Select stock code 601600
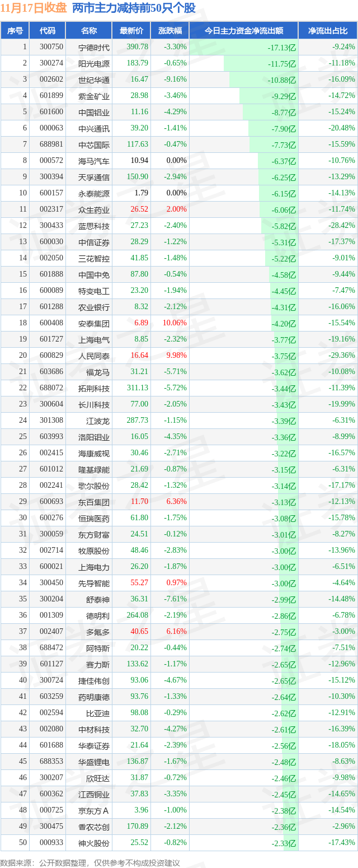The width and height of the screenshot is (358, 868). click(x=51, y=112)
